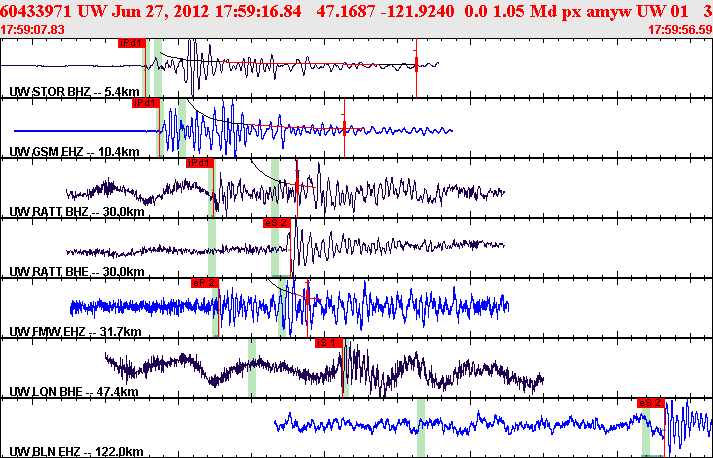Screen dimensions: 713x458
Task: Click the window end time 17:59:56.59
Action: pos(680,30)
